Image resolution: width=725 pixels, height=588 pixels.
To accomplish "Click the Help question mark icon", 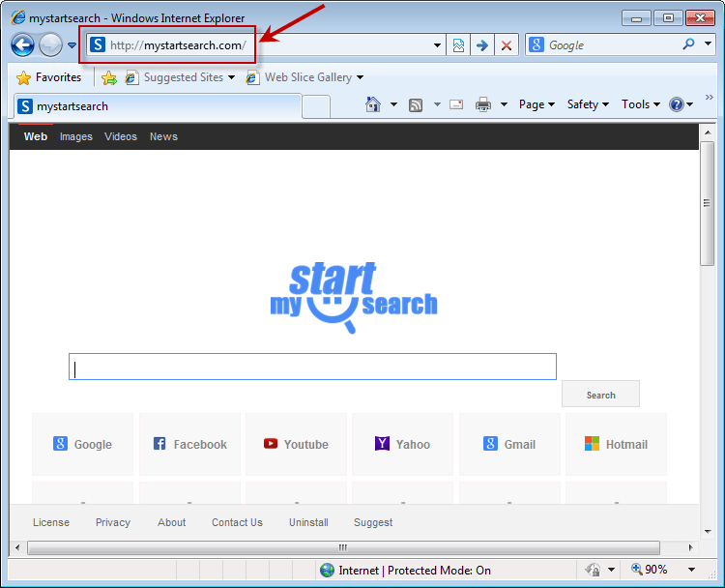I will [677, 104].
